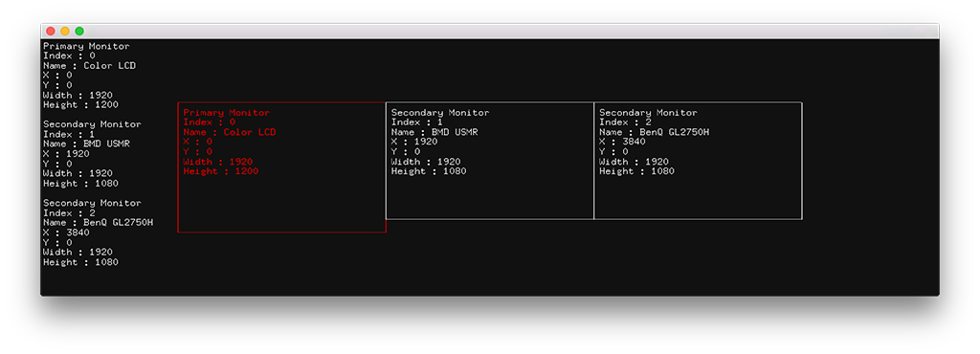Select 'Name : BMD USMR' line in left list
980x354 pixels.
pyautogui.click(x=86, y=144)
